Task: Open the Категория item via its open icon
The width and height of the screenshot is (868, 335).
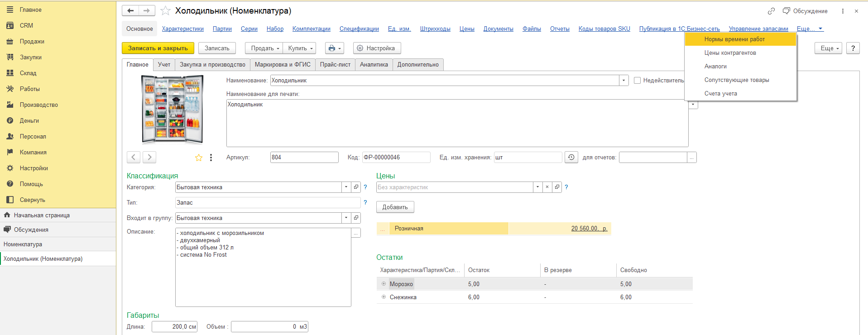Action: [356, 187]
